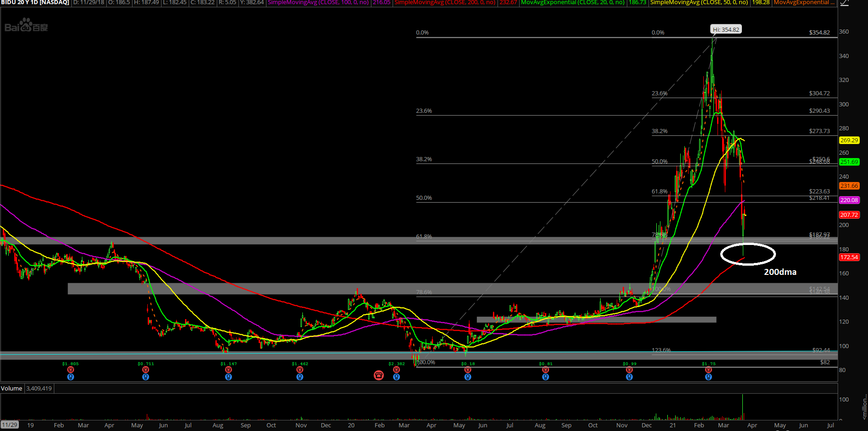Click the orange 231.66 price bubble

[x=849, y=186]
